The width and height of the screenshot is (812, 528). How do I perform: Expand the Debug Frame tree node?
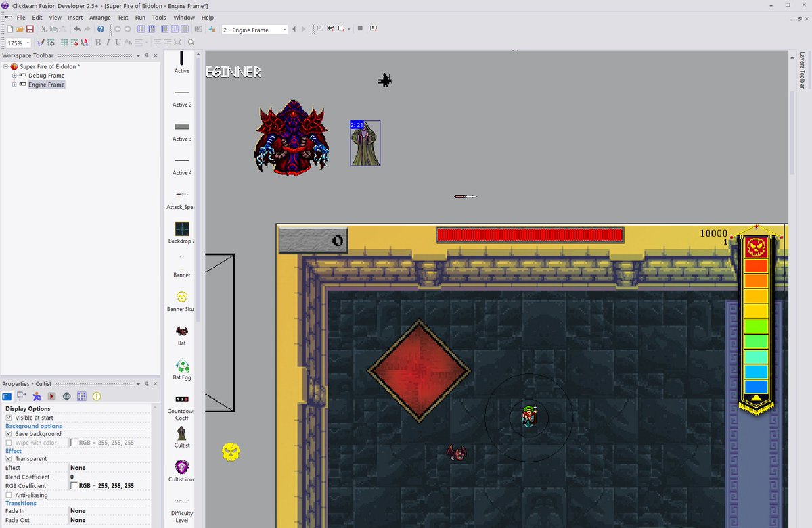[14, 76]
